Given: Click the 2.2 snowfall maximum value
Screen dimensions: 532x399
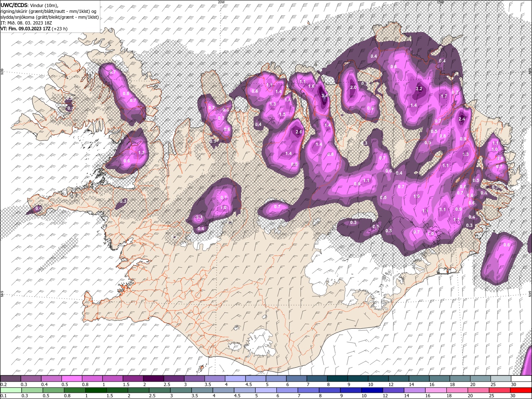Looking at the screenshot, I should [419, 89].
